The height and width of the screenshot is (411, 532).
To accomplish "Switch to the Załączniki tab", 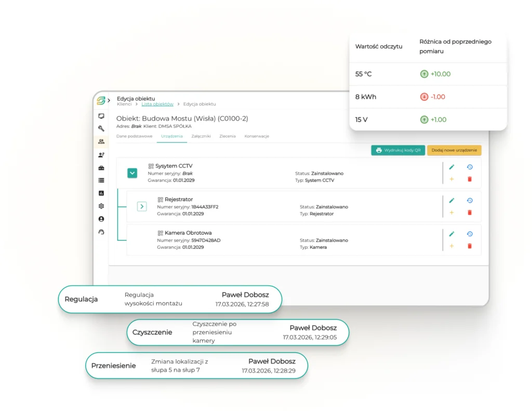I will tap(201, 136).
